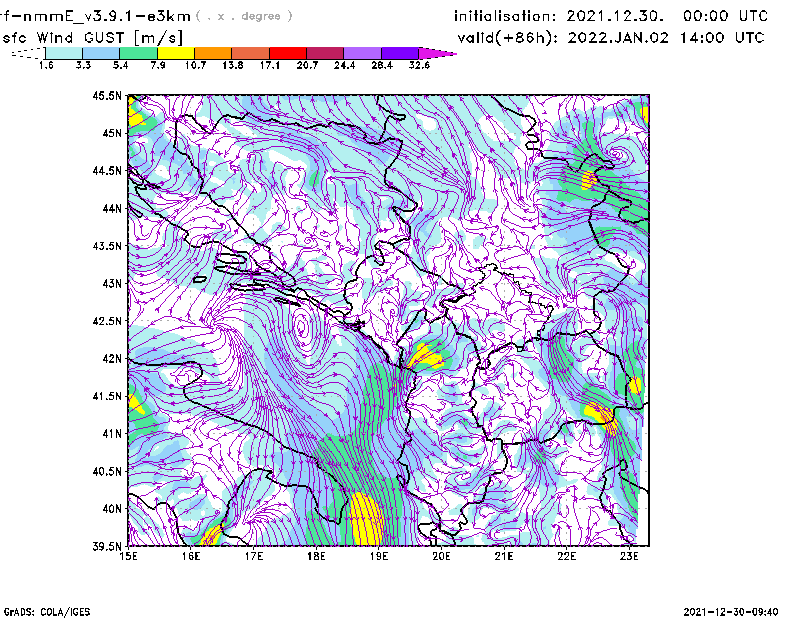Click the salmon 13.8–17.1 legend swatch
Image resolution: width=800 pixels, height=618 pixels.
(251, 54)
